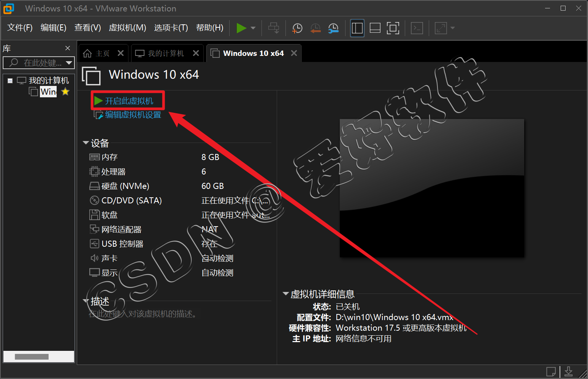Open the 软盘 device entry
Screen dimensions: 588x379
coord(109,215)
